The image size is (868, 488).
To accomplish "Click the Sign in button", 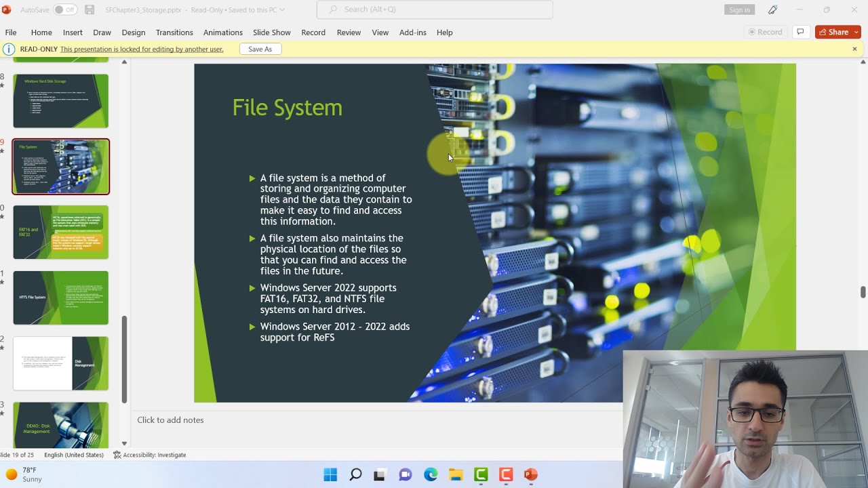I will (739, 10).
